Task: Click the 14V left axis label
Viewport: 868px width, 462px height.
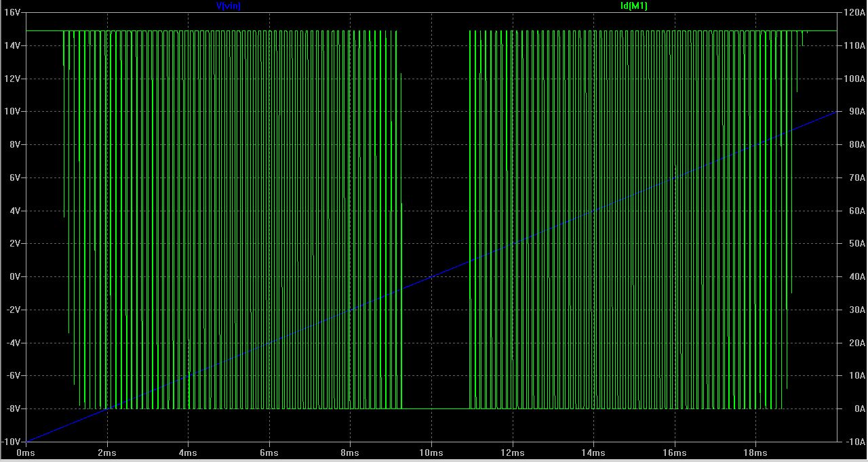Action: pos(13,45)
